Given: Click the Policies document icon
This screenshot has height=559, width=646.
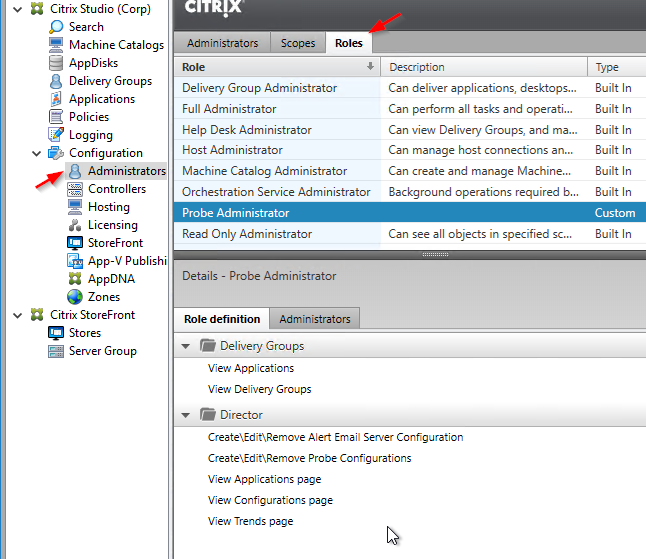Looking at the screenshot, I should point(56,117).
